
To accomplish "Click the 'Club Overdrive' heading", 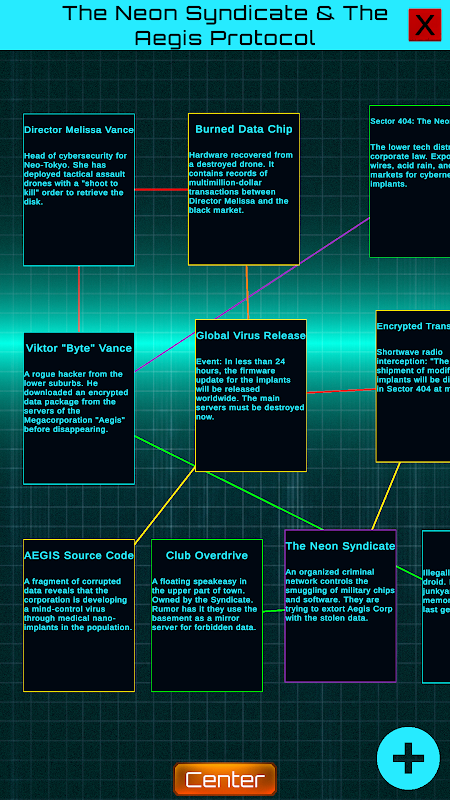I will pyautogui.click(x=207, y=556).
